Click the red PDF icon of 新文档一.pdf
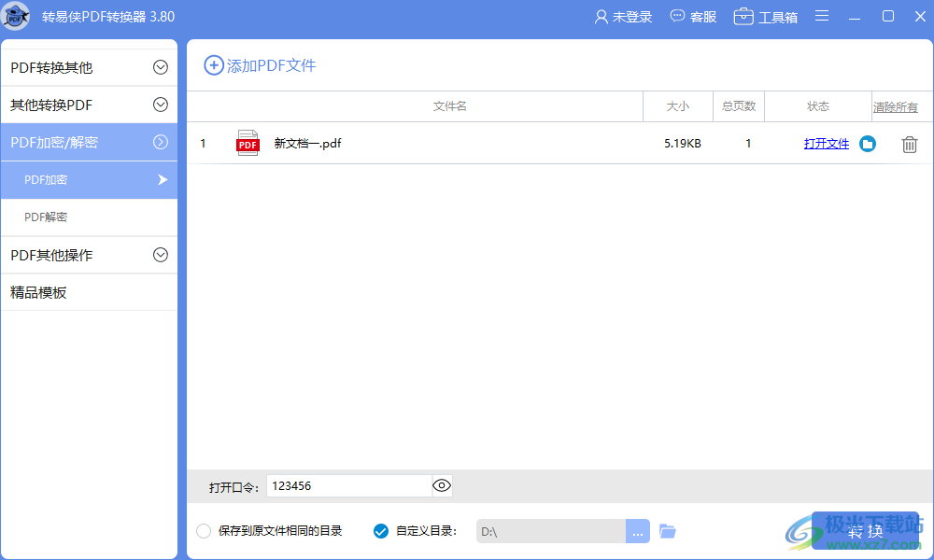This screenshot has height=560, width=934. tap(248, 143)
